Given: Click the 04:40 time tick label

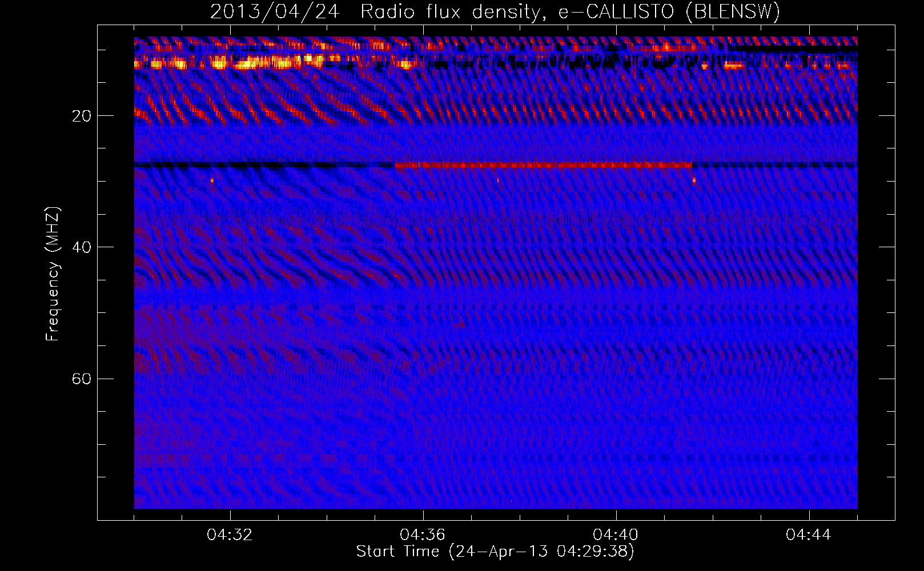Looking at the screenshot, I should (x=616, y=534).
